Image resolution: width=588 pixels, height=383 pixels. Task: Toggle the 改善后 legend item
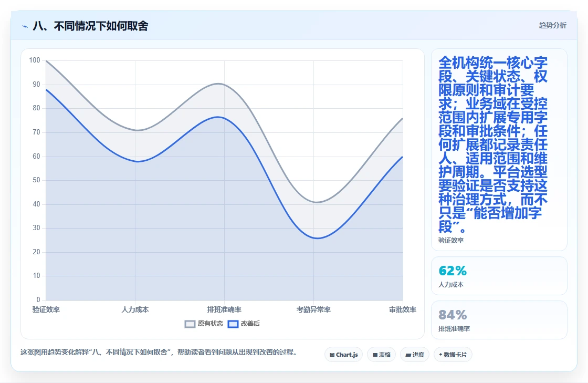244,324
